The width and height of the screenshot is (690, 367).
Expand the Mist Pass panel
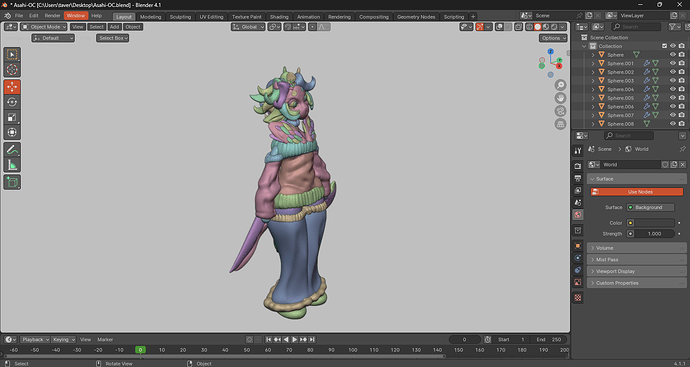(x=637, y=260)
